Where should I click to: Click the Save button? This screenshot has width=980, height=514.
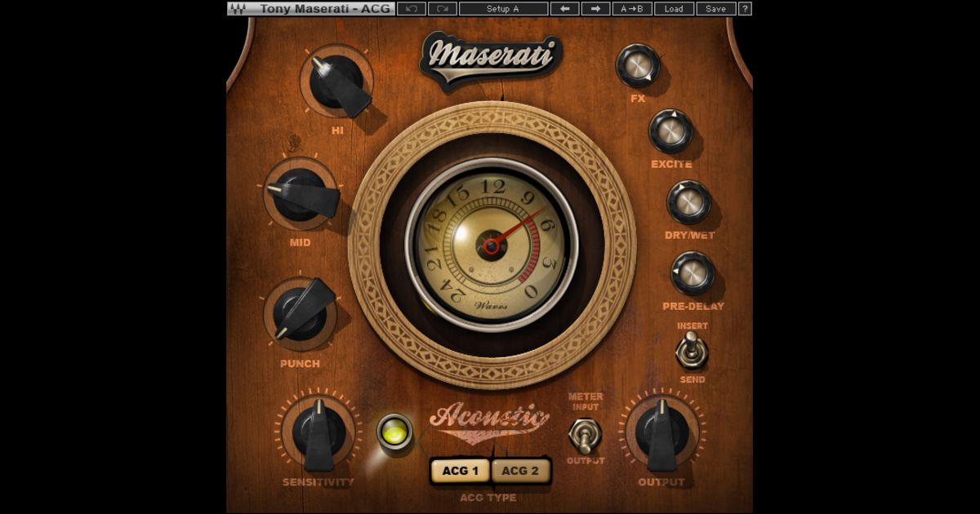coord(715,9)
